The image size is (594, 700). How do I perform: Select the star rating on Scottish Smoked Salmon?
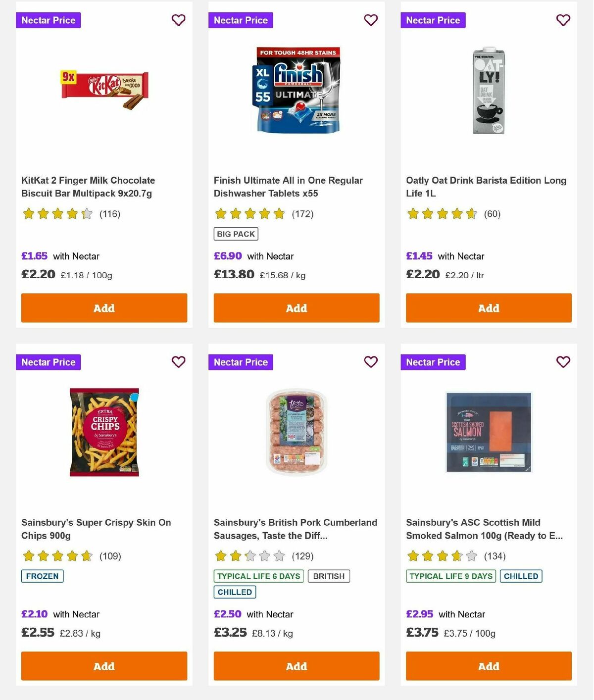click(442, 556)
